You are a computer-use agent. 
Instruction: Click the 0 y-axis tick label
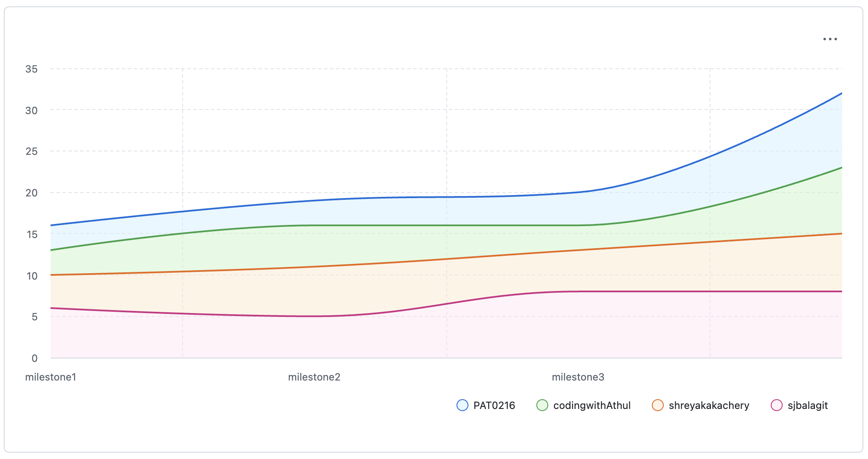coord(34,358)
